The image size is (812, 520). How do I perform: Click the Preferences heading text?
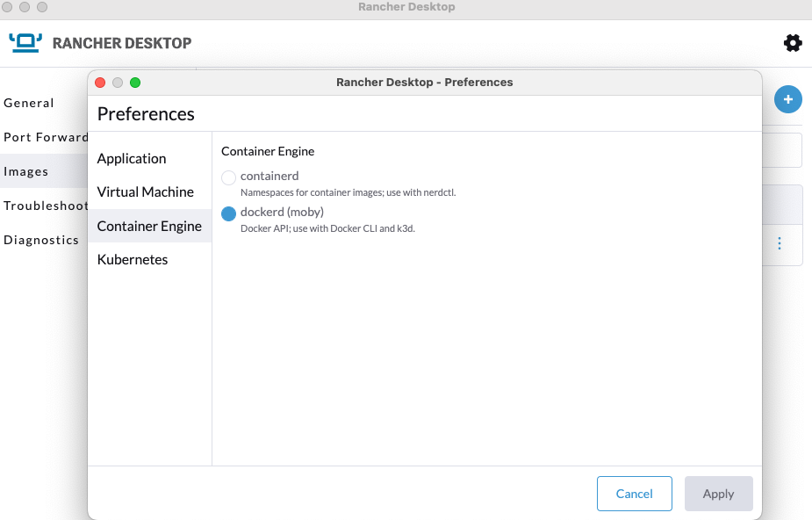pyautogui.click(x=146, y=114)
